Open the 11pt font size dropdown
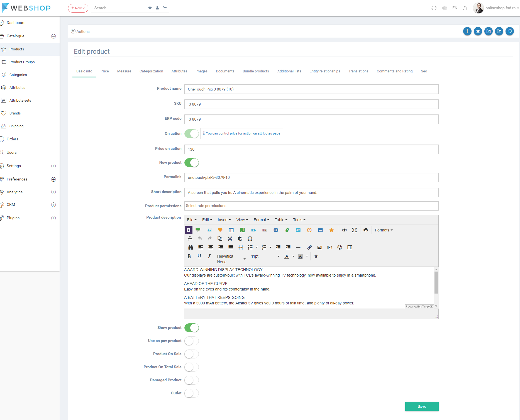The height and width of the screenshot is (420, 520). (265, 256)
